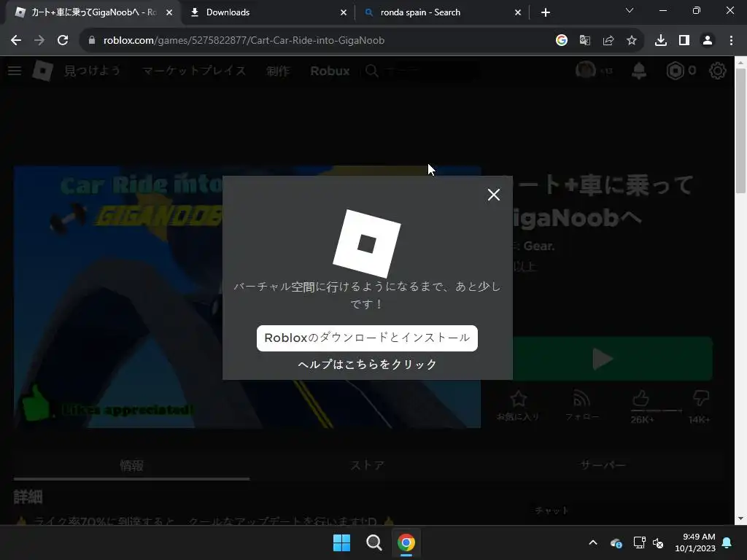
Task: Click muted volume tray icon
Action: (x=659, y=542)
